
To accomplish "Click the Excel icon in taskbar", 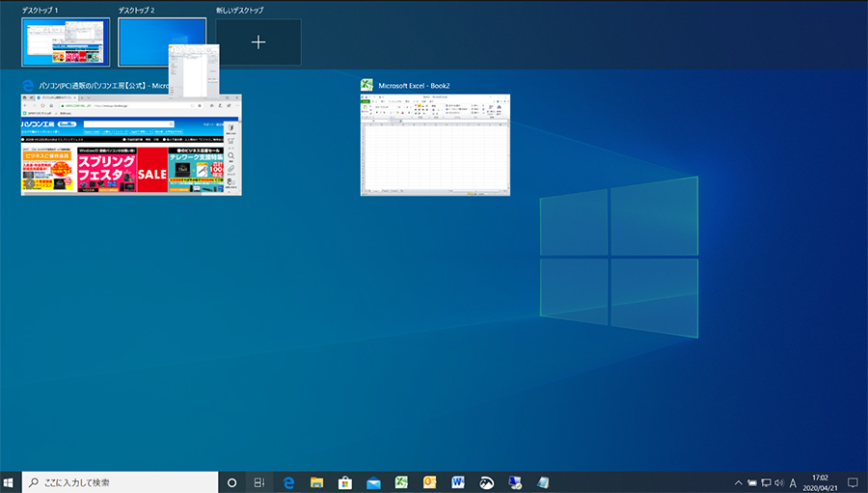I will [x=401, y=481].
